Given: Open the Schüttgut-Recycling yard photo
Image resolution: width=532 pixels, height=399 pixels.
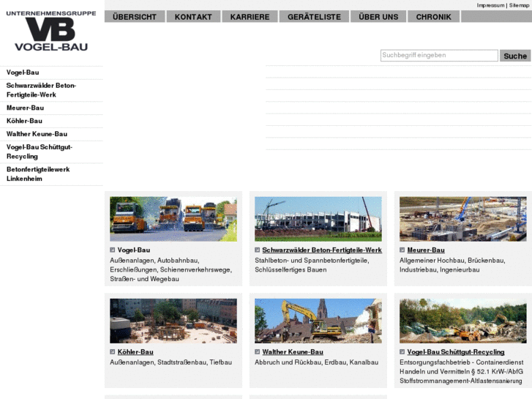Looking at the screenshot, I should (x=463, y=321).
